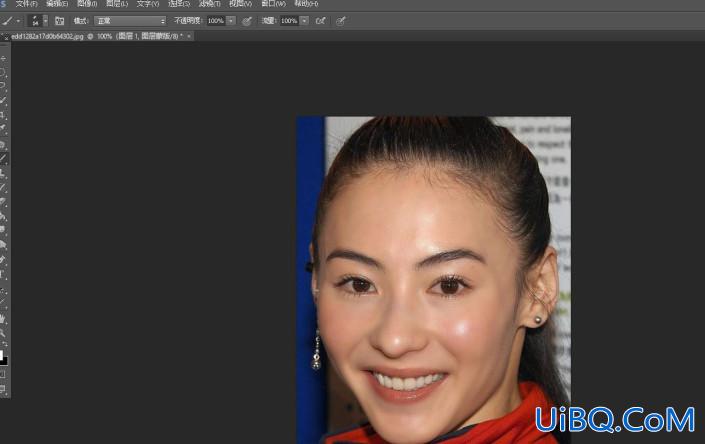Select the Shape tool
Screen dimensions: 705x444
click(3, 302)
